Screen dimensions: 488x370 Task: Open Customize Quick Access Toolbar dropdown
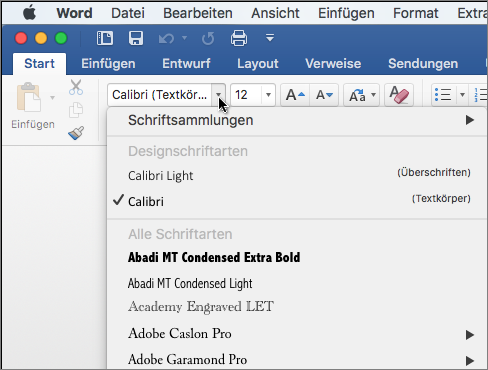click(x=270, y=38)
